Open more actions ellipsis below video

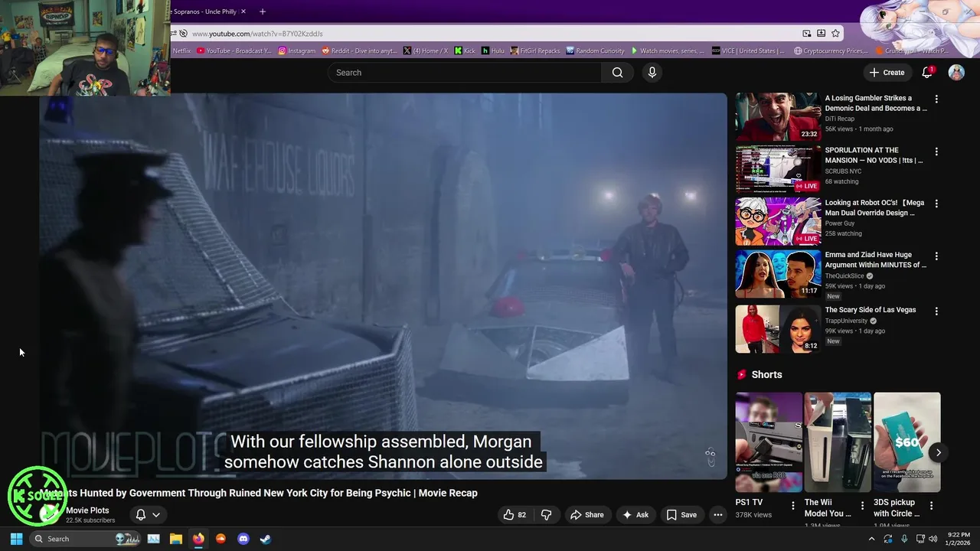717,515
